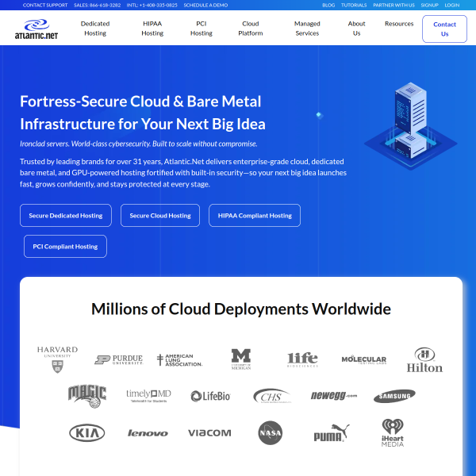Click the "Millions of Cloud Deployments Worldwide" heading
The image size is (476, 476).
[x=241, y=309]
